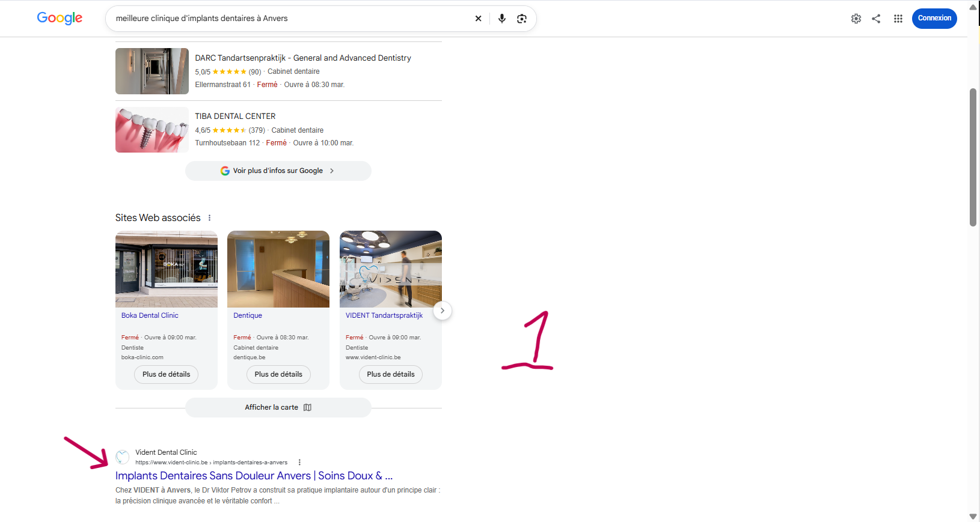
Task: Click the page vertical scrollbar thumb
Action: coord(973,157)
